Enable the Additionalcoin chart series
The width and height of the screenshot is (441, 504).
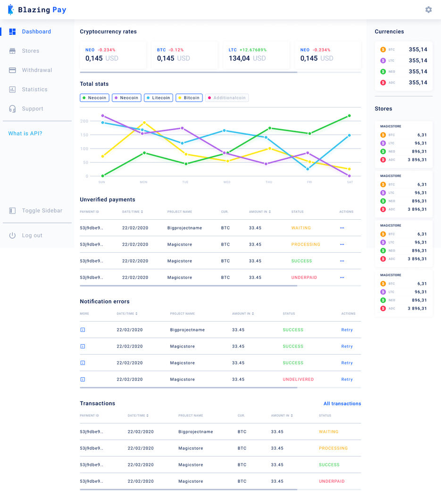click(227, 98)
